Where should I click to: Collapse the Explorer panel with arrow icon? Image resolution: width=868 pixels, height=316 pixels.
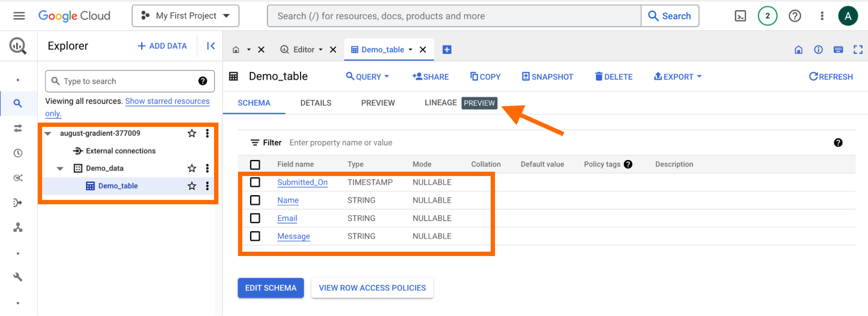pyautogui.click(x=211, y=46)
